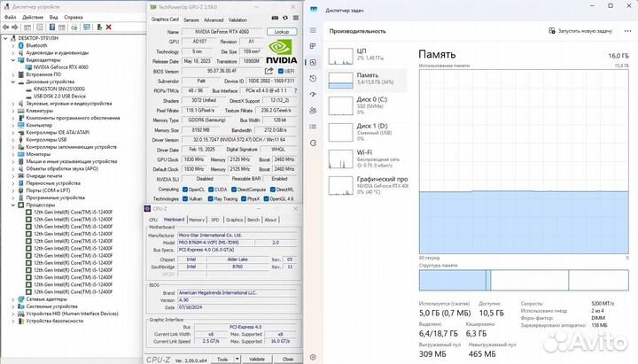Click the Bus Interface question mark icon

point(295,90)
